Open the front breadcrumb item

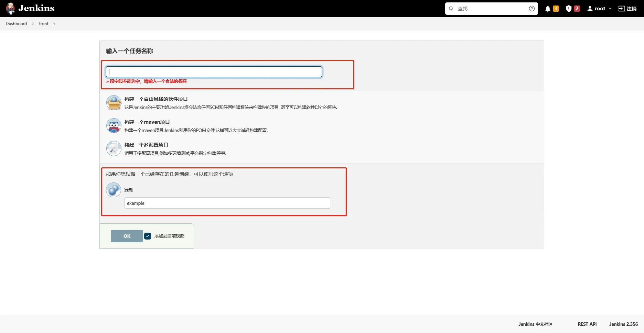pyautogui.click(x=44, y=24)
